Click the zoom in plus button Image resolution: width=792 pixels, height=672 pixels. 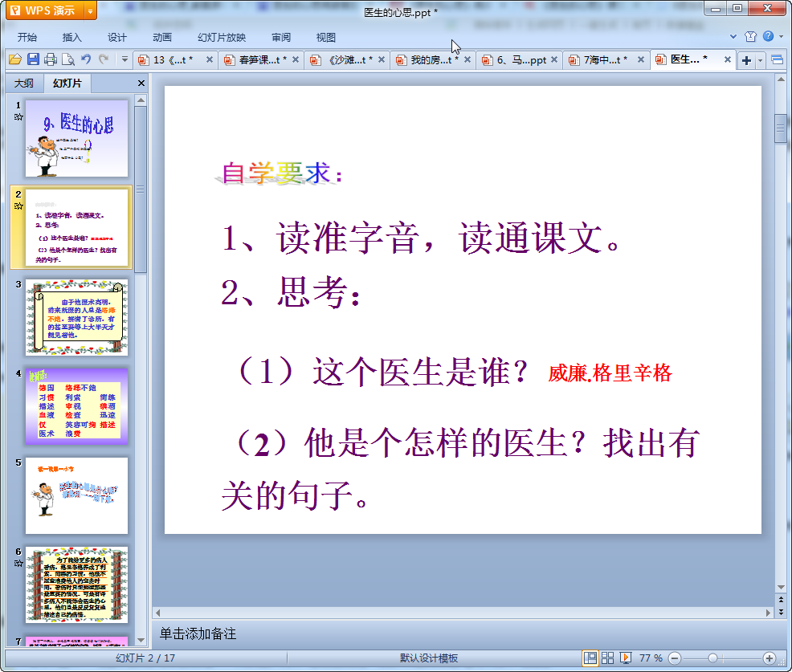(770, 658)
